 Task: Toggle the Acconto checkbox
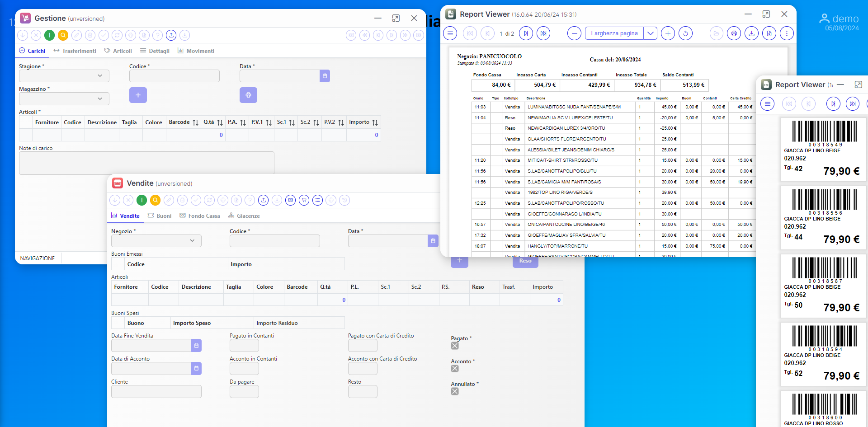point(455,369)
